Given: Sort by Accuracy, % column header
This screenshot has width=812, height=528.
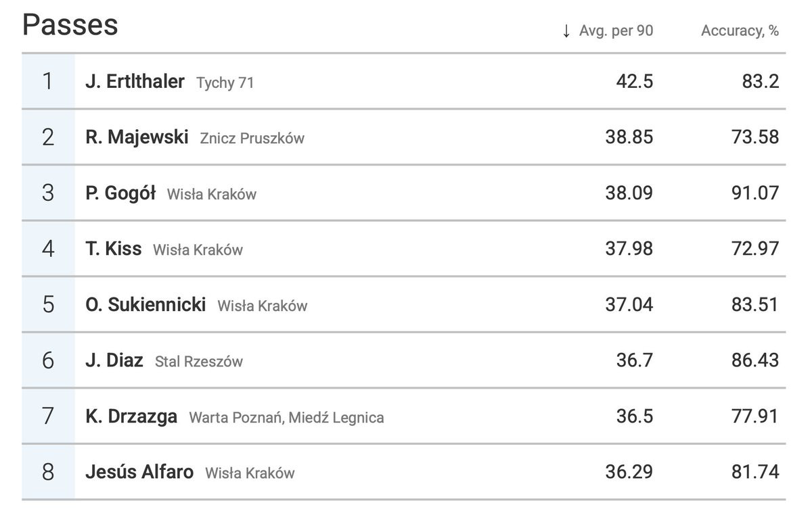Looking at the screenshot, I should [740, 31].
